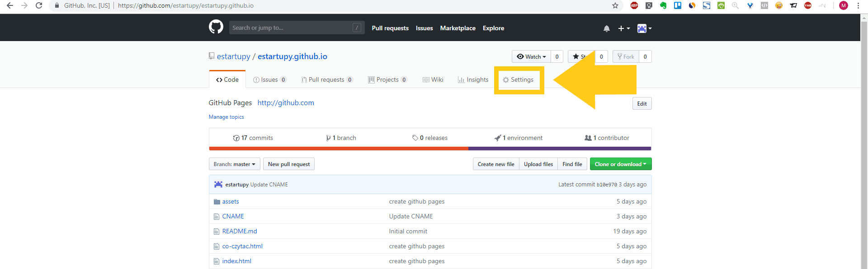Open the repository Pull requests tab
The image size is (868, 269).
click(x=327, y=79)
